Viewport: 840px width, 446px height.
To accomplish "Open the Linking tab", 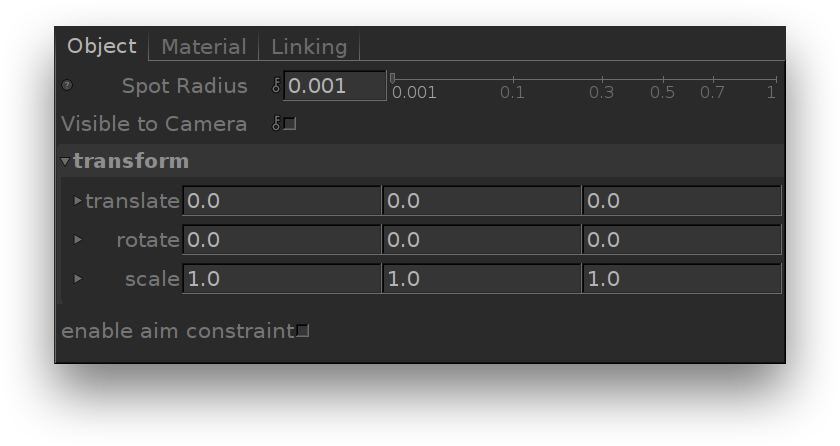I will coord(309,47).
